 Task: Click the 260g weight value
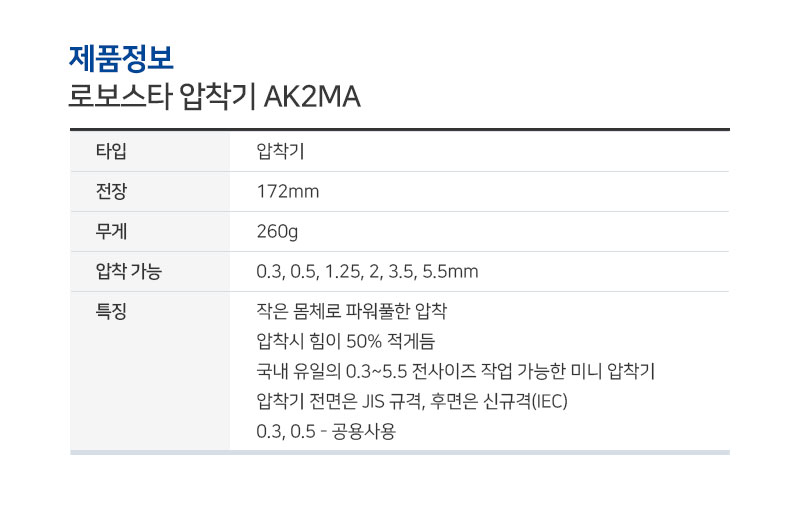(x=277, y=232)
